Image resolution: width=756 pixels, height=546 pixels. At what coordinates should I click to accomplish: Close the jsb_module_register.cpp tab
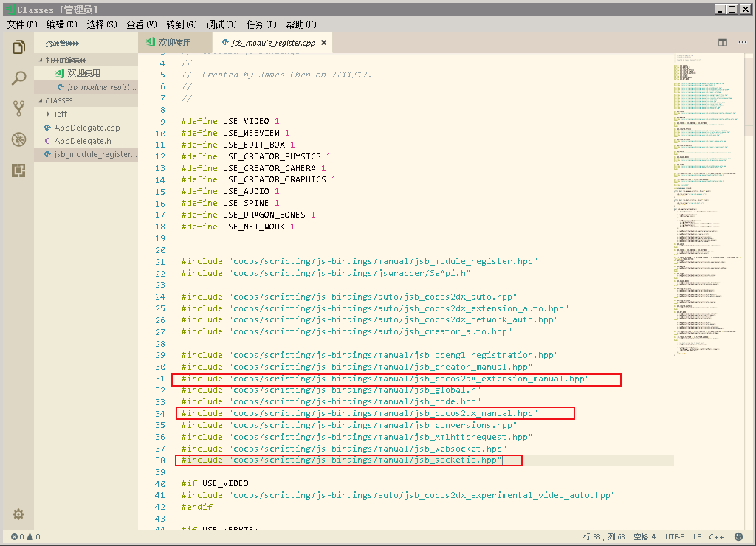coord(323,42)
